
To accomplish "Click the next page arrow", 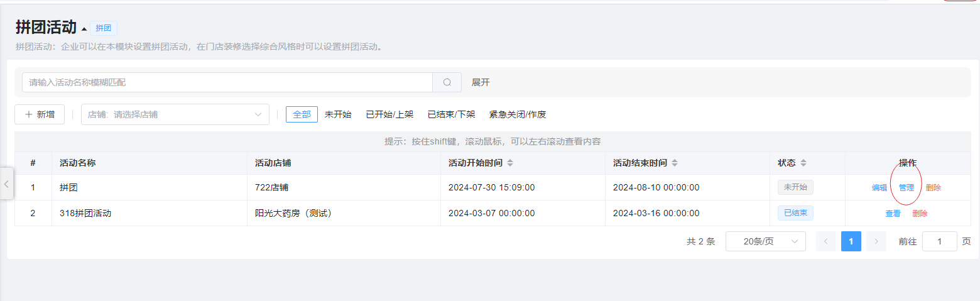I will 876,241.
